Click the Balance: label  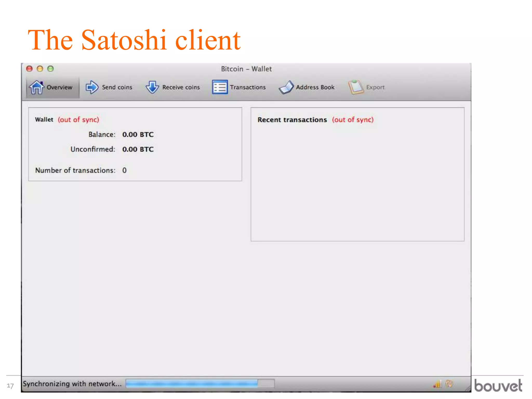(102, 135)
